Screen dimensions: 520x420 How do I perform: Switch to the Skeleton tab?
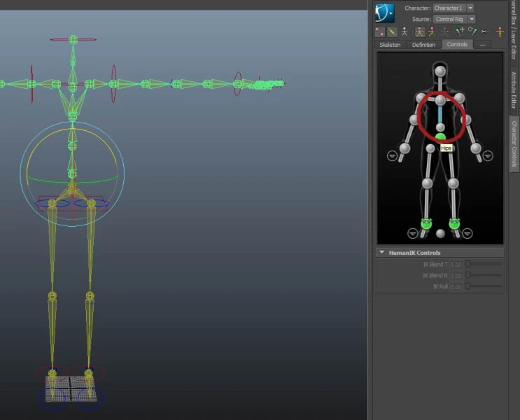click(x=390, y=45)
